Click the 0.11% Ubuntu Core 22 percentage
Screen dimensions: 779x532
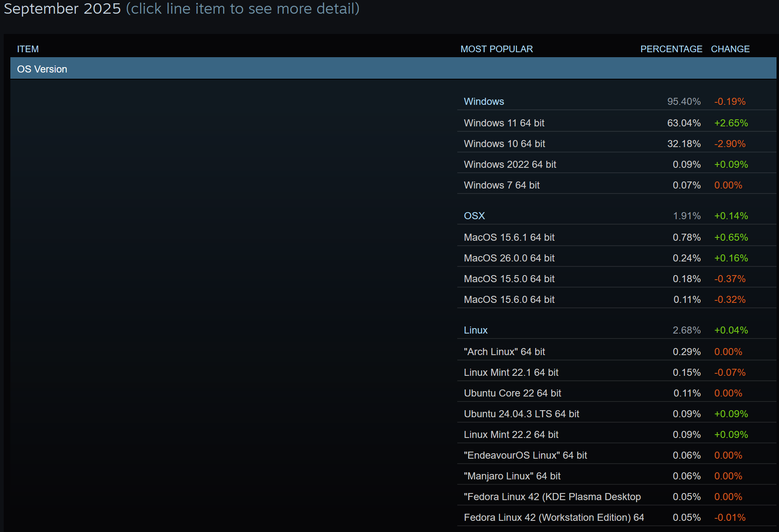click(x=687, y=393)
